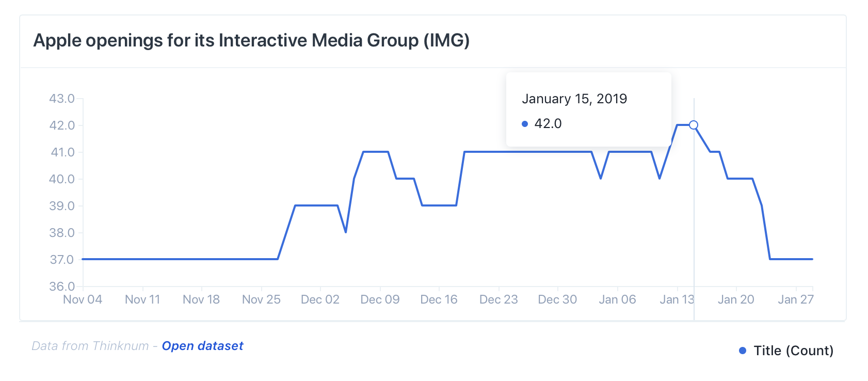Click the 36.0 y-axis label
868x381 pixels.
pos(62,287)
